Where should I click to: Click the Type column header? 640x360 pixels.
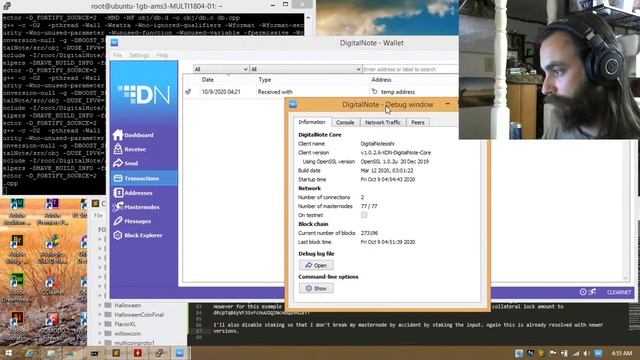point(264,80)
